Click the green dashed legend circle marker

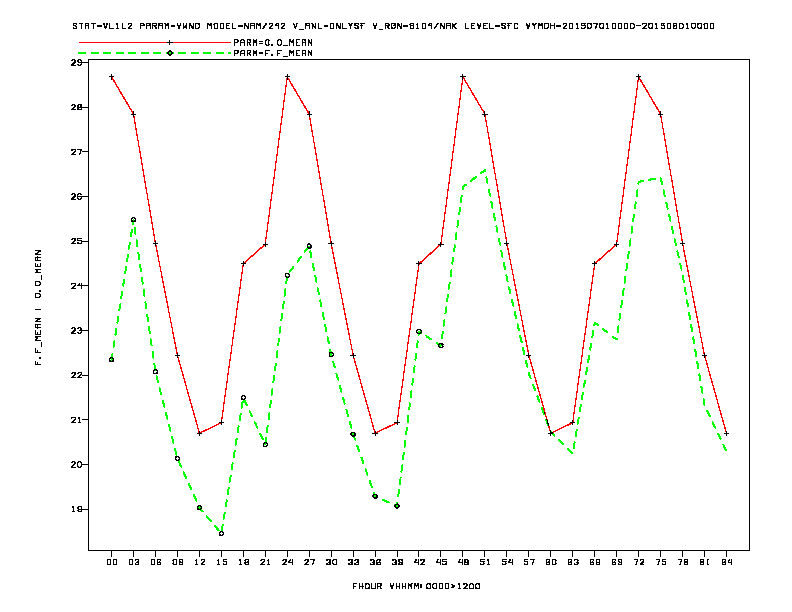[x=170, y=53]
